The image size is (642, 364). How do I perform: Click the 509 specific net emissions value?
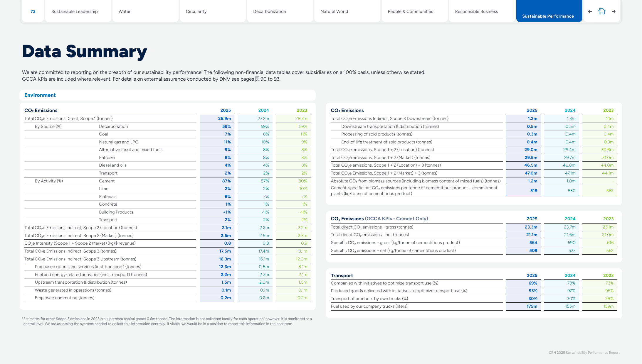(533, 250)
